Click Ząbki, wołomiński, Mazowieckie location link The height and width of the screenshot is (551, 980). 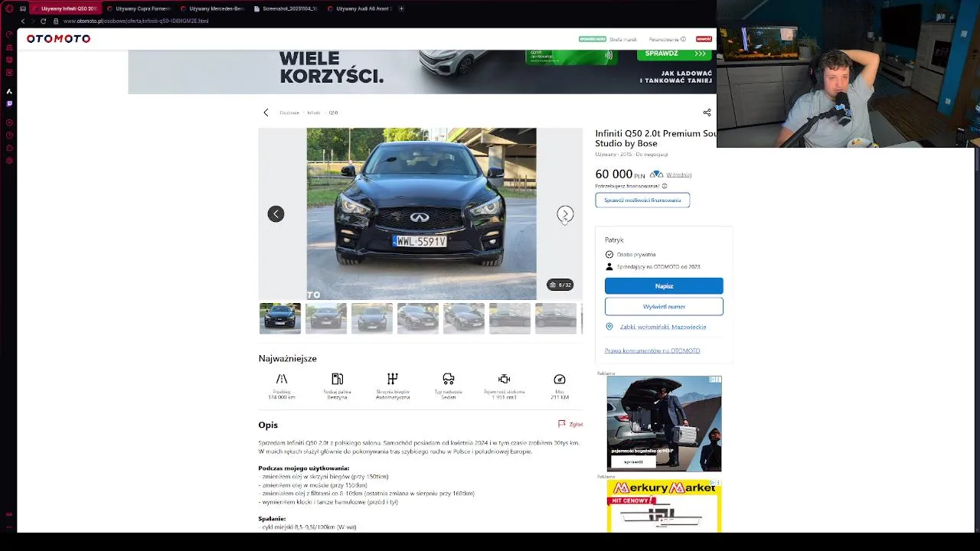[x=663, y=327]
